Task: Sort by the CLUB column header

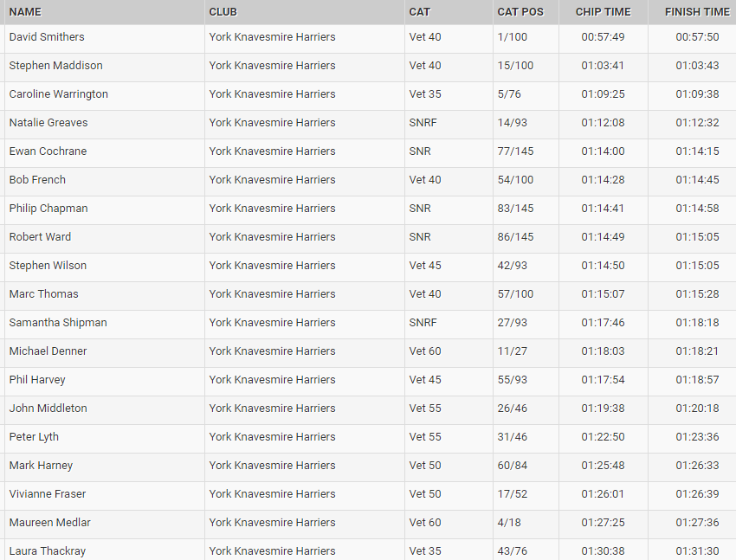Action: [223, 12]
